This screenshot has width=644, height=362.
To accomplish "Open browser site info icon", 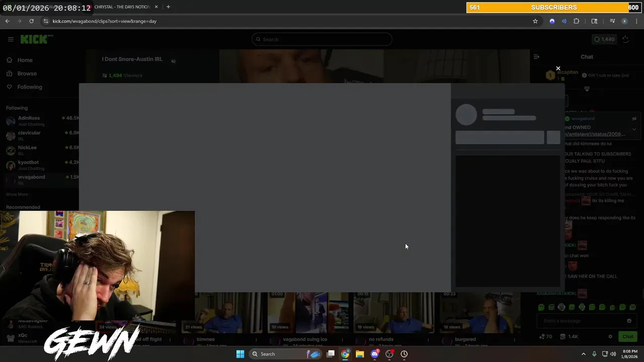I will 46,21.
